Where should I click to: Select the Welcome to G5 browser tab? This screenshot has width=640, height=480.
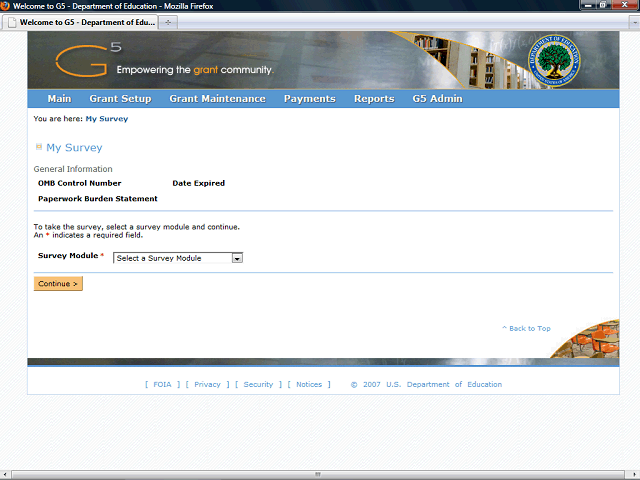pos(81,22)
